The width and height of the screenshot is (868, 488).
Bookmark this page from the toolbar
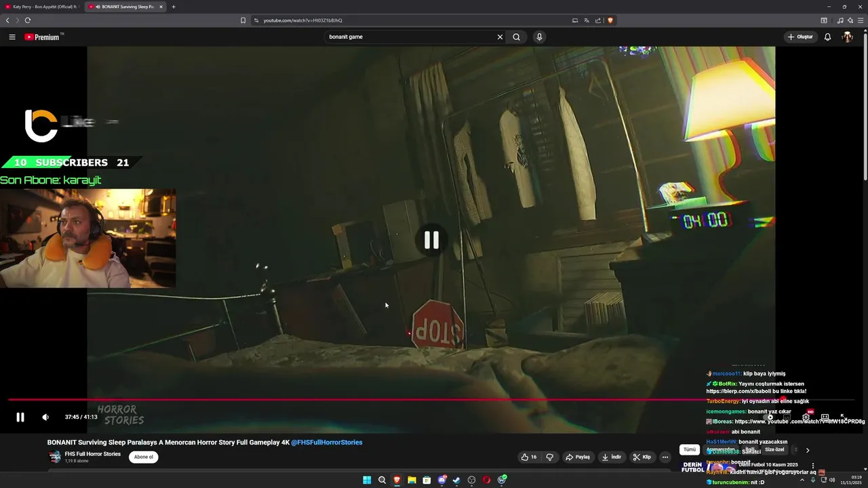coord(243,20)
